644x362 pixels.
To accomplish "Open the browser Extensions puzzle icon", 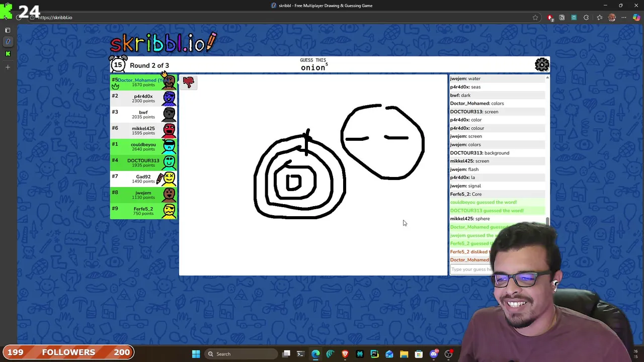I will click(x=586, y=18).
